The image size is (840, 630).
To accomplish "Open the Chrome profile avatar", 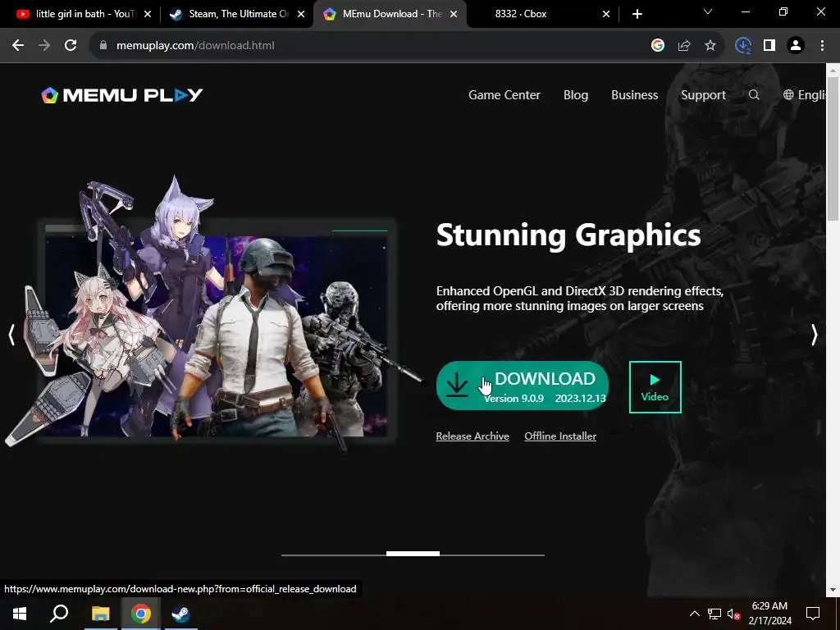I will pyautogui.click(x=796, y=46).
